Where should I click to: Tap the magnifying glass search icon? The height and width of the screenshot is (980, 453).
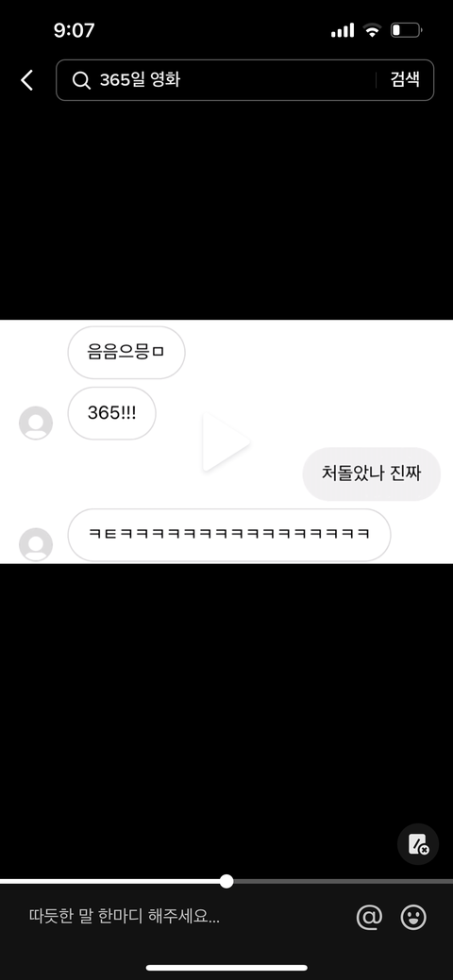[81, 80]
